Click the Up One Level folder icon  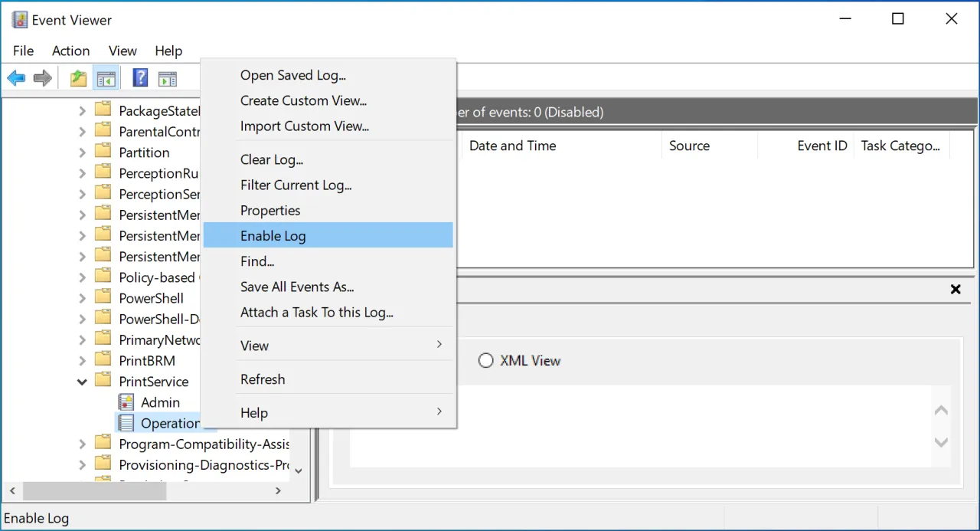click(78, 78)
